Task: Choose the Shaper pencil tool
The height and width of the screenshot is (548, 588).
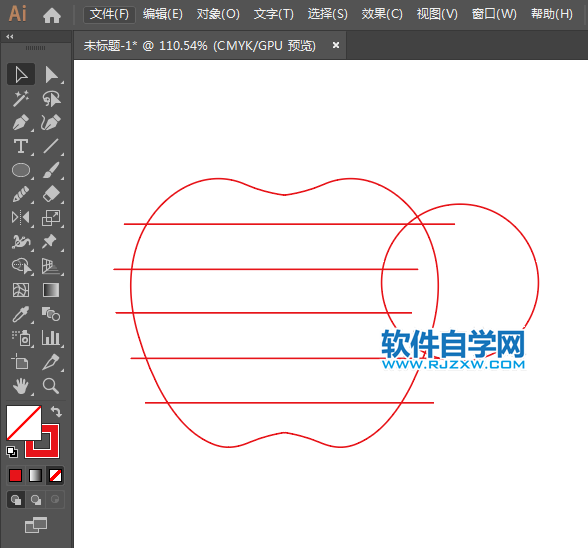Action: pyautogui.click(x=21, y=194)
